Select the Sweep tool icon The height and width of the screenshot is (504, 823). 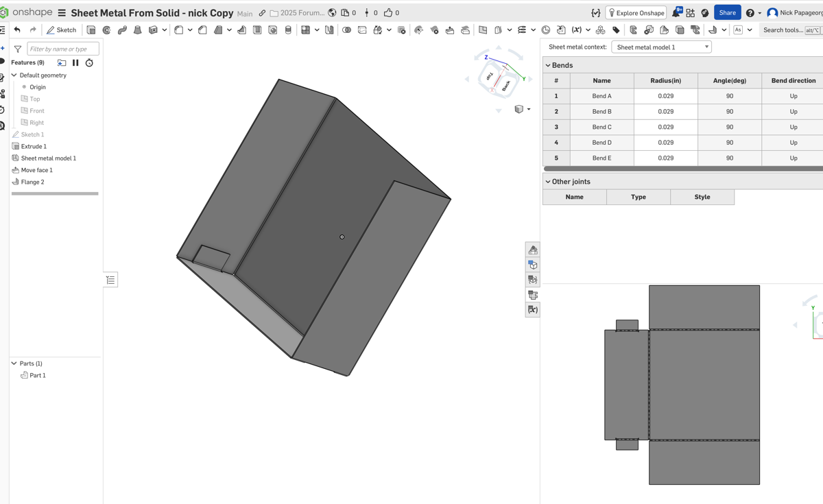tap(122, 30)
